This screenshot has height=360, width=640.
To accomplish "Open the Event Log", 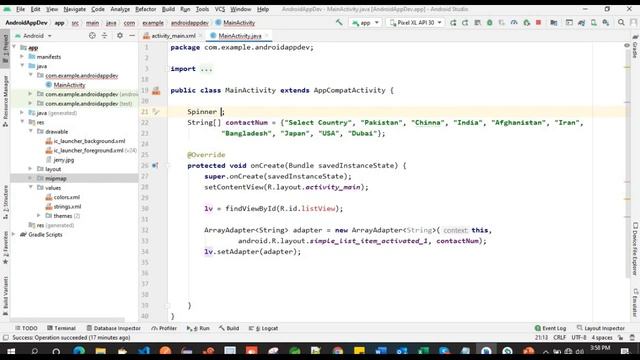I will (x=551, y=328).
